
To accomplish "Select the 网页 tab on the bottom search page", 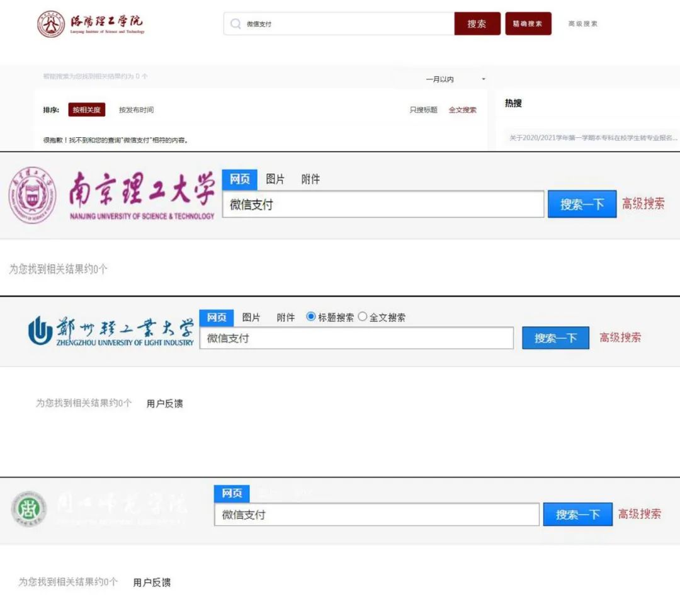I will pos(231,493).
